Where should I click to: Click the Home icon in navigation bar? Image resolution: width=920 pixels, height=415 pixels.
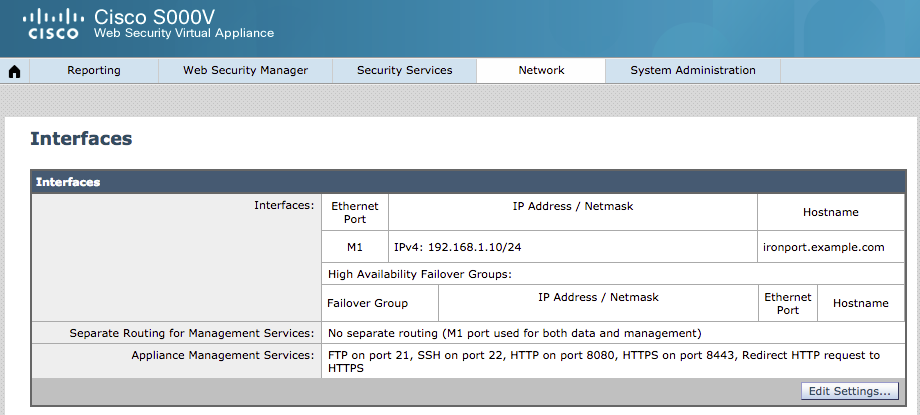pyautogui.click(x=14, y=71)
